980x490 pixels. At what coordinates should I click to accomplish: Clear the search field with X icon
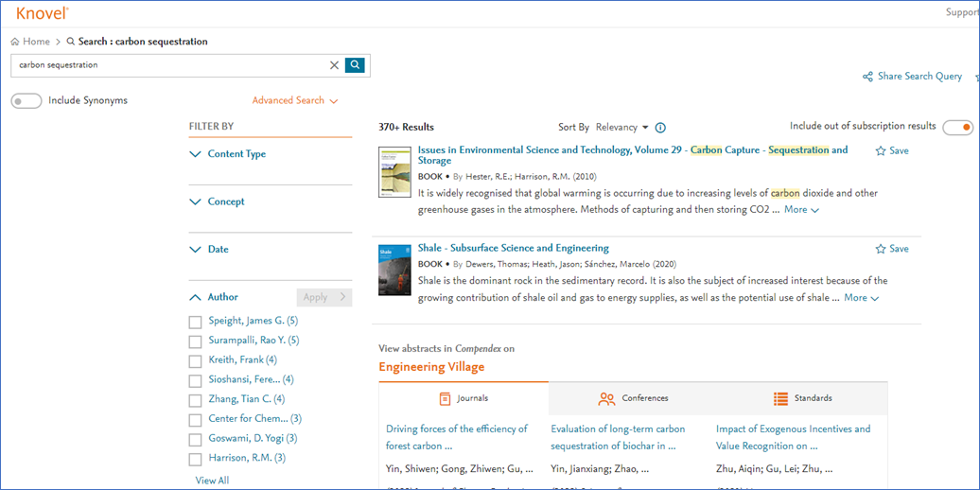(x=334, y=65)
